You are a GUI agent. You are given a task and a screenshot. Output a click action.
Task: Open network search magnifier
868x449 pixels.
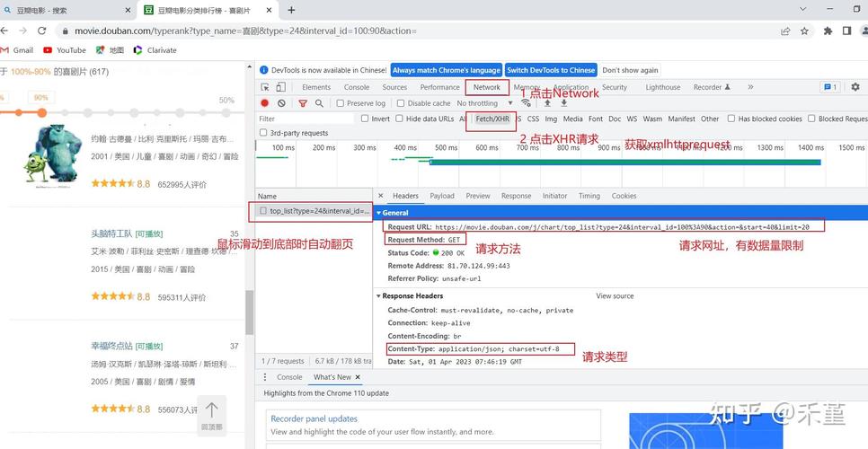pyautogui.click(x=319, y=103)
